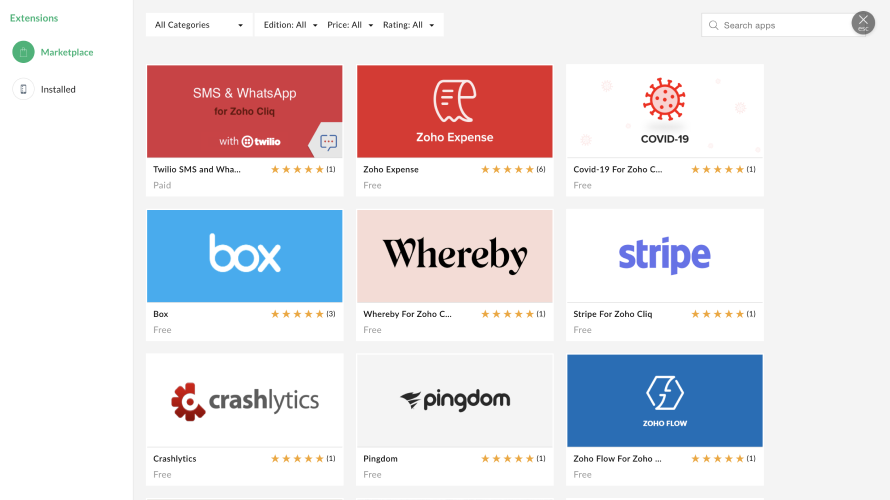
Task: Open the Box logo banner
Action: point(245,256)
